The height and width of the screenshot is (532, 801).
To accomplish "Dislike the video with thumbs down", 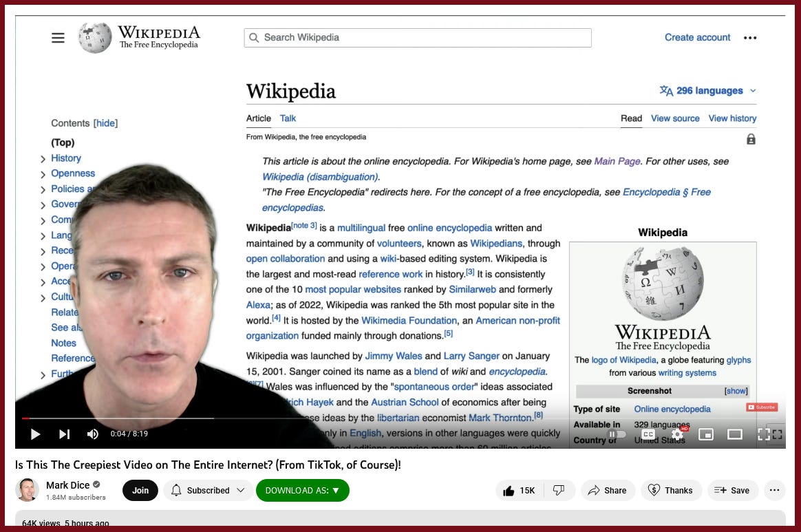I will pos(559,491).
